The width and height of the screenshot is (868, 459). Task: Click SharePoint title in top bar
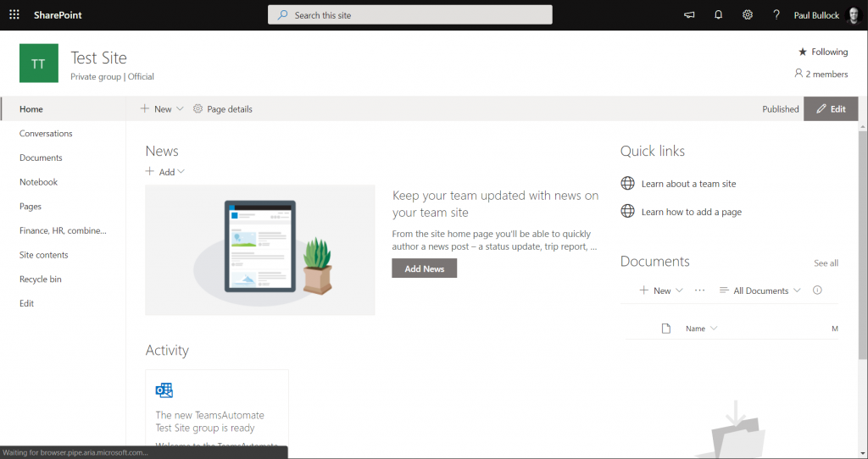pyautogui.click(x=58, y=15)
